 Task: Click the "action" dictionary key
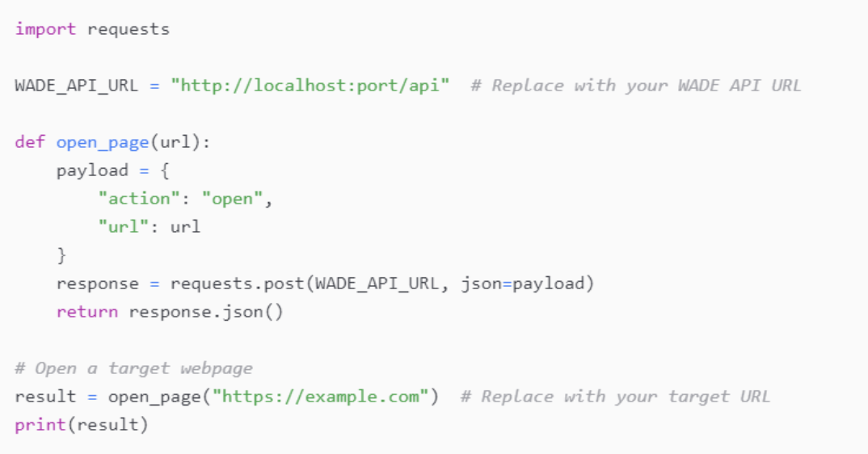[x=139, y=199]
